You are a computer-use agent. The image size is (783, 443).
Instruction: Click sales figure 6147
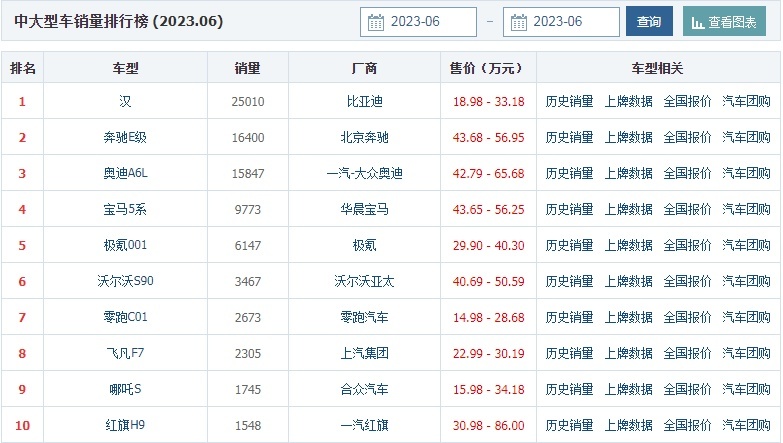[248, 246]
